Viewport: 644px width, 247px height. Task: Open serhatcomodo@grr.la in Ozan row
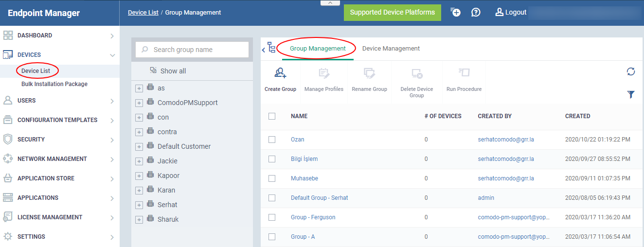pos(506,140)
